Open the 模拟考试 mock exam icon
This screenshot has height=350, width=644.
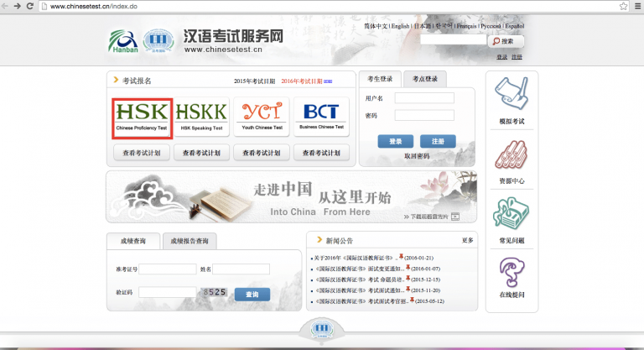pyautogui.click(x=511, y=94)
